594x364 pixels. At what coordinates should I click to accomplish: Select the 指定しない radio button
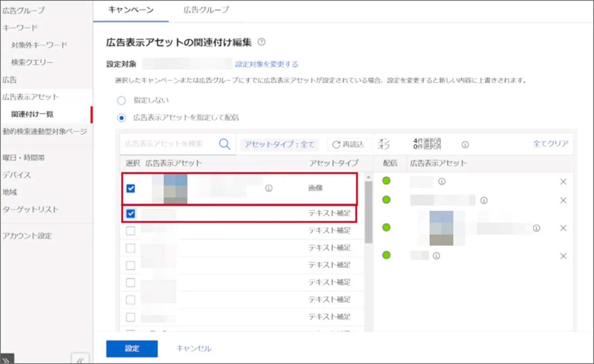pos(121,100)
